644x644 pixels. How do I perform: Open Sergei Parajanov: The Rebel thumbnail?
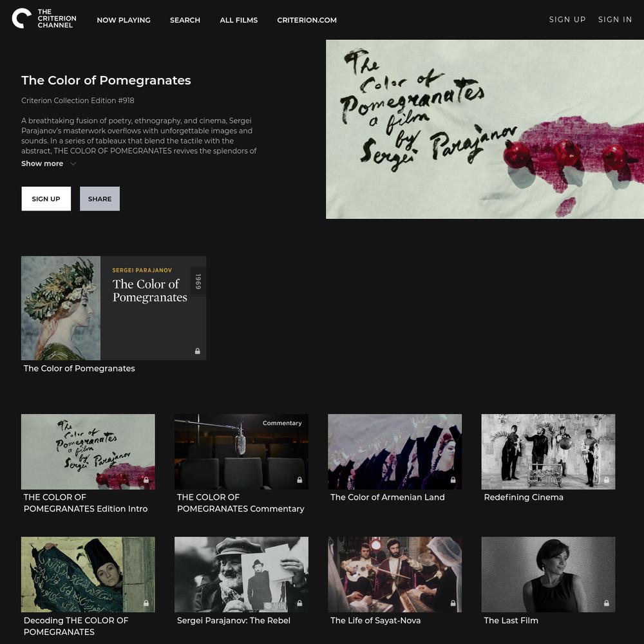[241, 574]
